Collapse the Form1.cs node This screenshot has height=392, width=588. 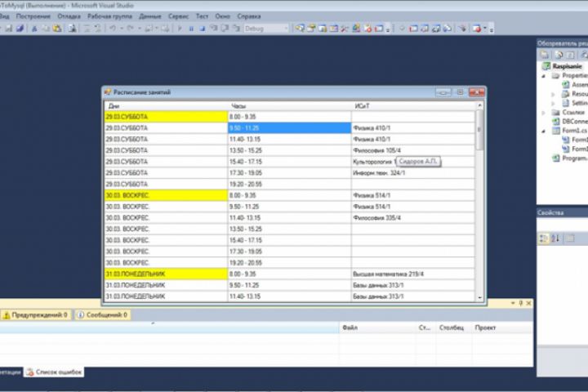[x=543, y=131]
